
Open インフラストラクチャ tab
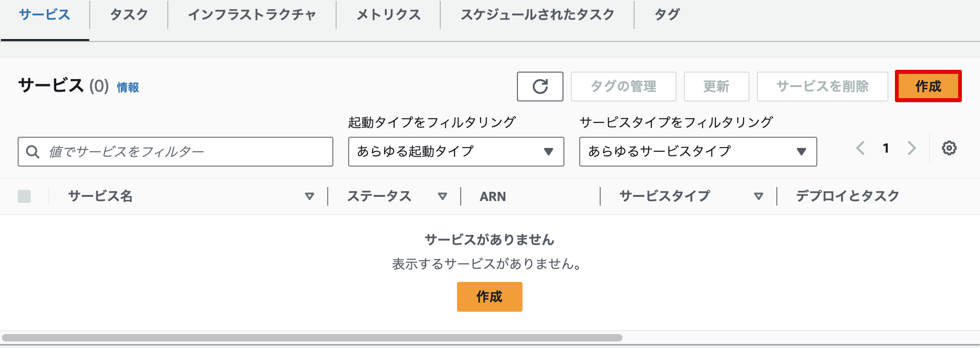(x=252, y=15)
